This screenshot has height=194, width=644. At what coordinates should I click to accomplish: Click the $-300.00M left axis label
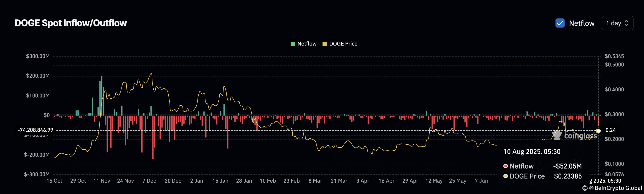37,174
